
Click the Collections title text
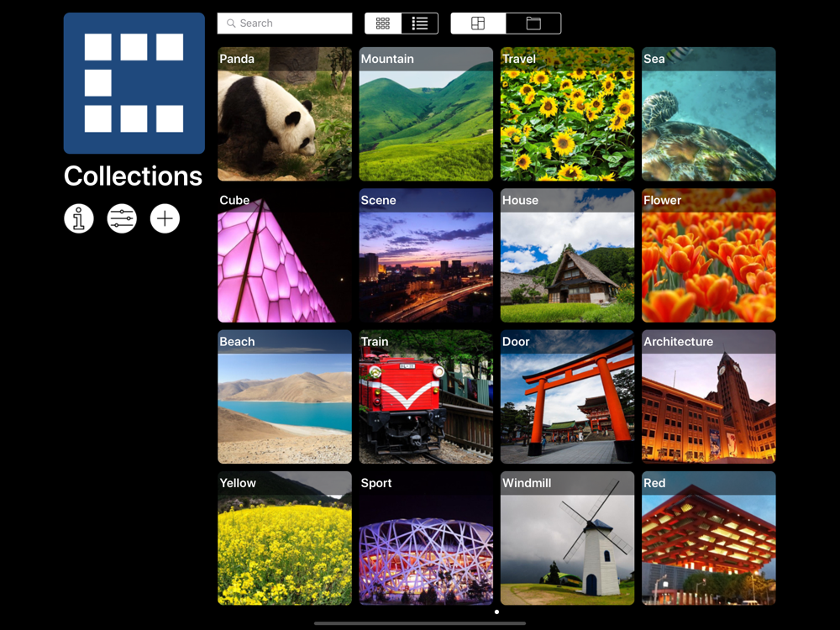(133, 176)
